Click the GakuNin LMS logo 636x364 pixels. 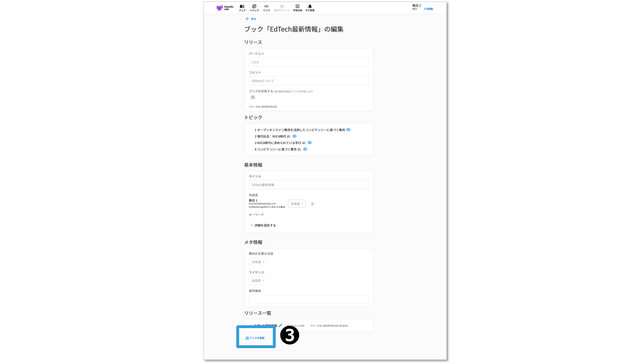pyautogui.click(x=225, y=8)
